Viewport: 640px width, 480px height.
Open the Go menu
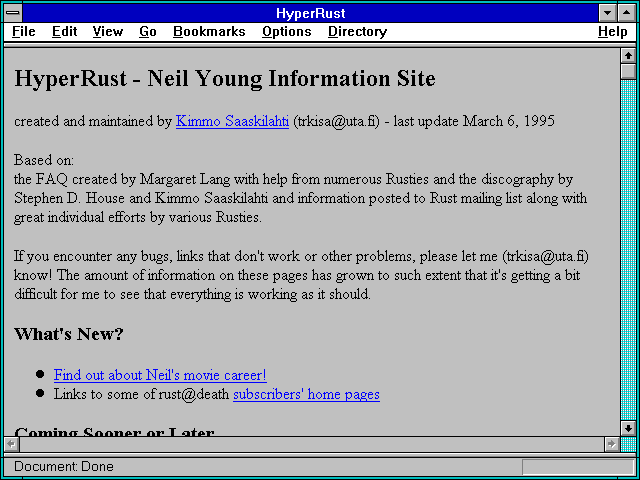point(148,31)
